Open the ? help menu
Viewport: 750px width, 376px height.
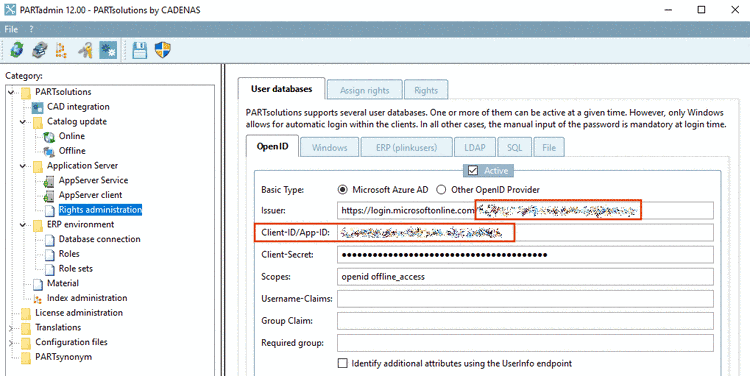point(31,29)
